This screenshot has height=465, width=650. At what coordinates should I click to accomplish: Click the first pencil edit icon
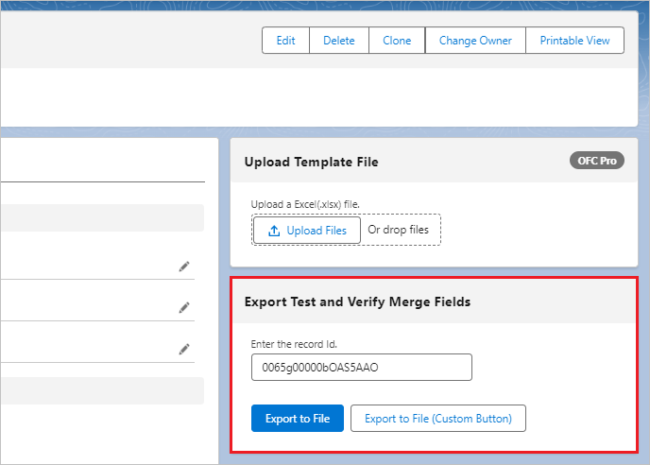(x=184, y=266)
